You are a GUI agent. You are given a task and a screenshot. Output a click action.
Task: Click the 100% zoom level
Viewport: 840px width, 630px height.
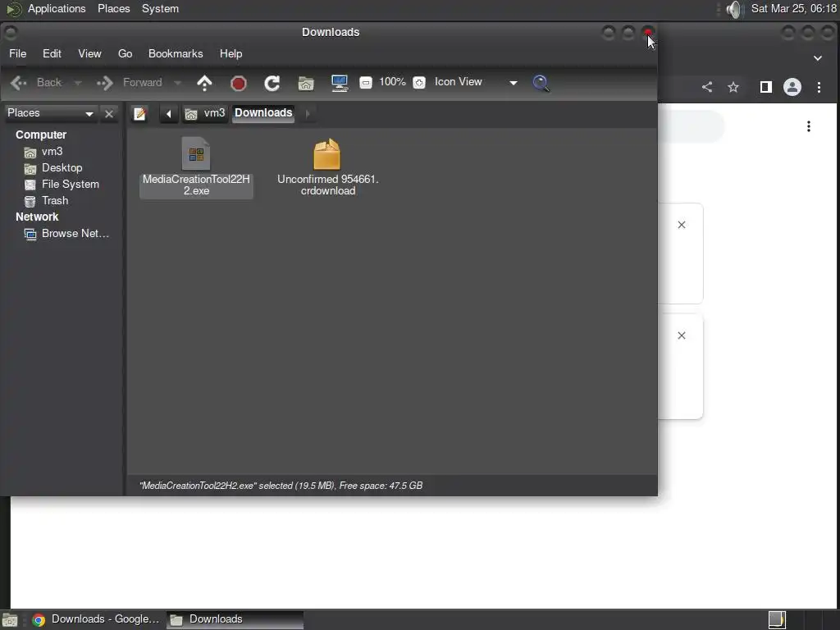[392, 82]
